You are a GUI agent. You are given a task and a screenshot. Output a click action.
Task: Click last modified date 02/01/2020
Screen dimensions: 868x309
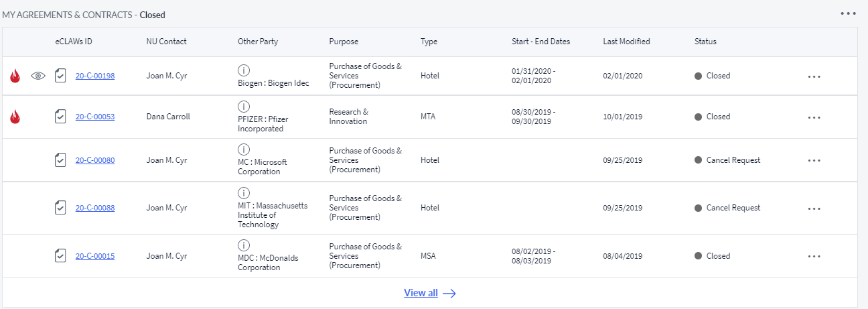[623, 76]
